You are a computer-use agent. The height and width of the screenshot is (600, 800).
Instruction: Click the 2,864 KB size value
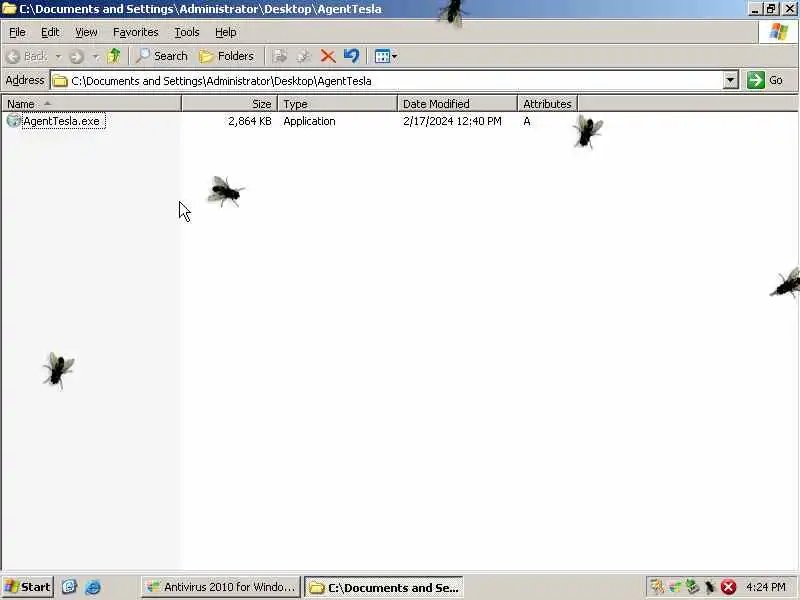coord(249,121)
